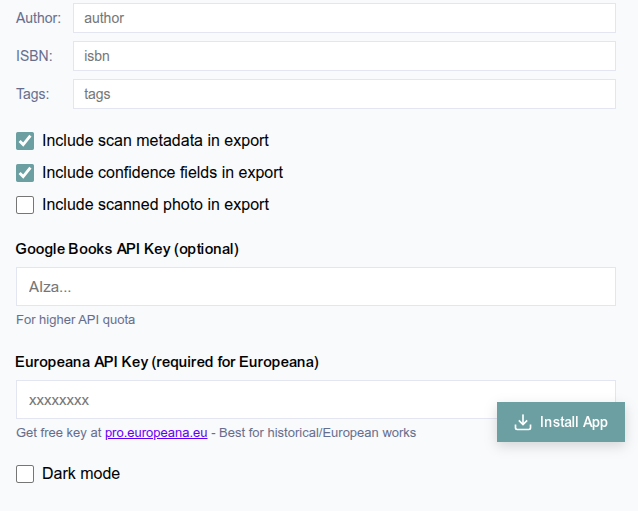
Task: Click the 'Tags:' field label
Action: pyautogui.click(x=33, y=94)
